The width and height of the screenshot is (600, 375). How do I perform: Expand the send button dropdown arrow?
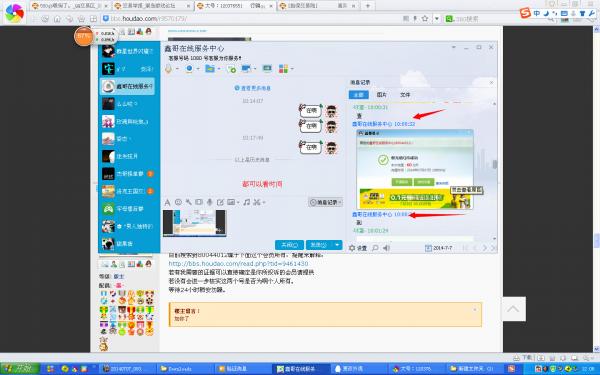[x=337, y=245]
